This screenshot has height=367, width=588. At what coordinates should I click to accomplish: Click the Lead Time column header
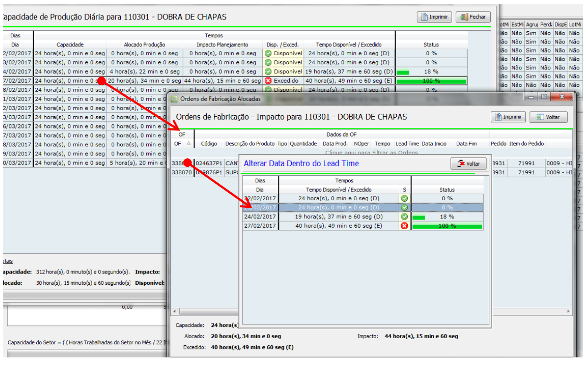click(x=407, y=144)
